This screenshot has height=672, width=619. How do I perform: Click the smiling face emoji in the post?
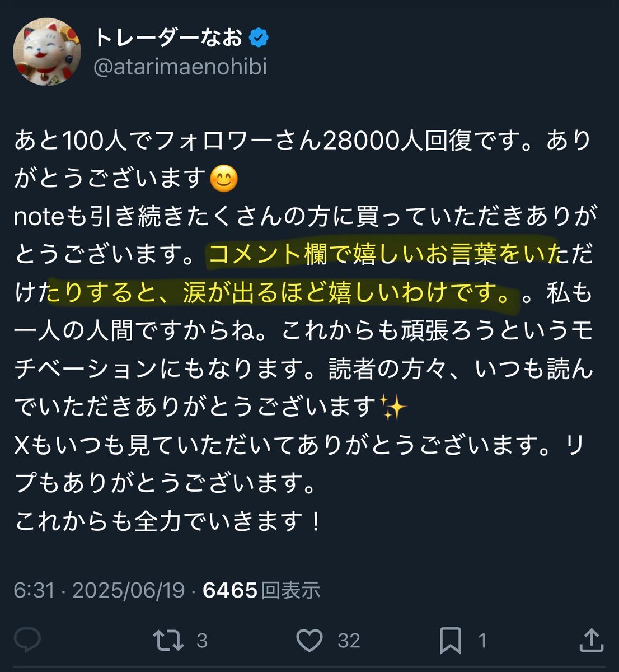tap(223, 179)
